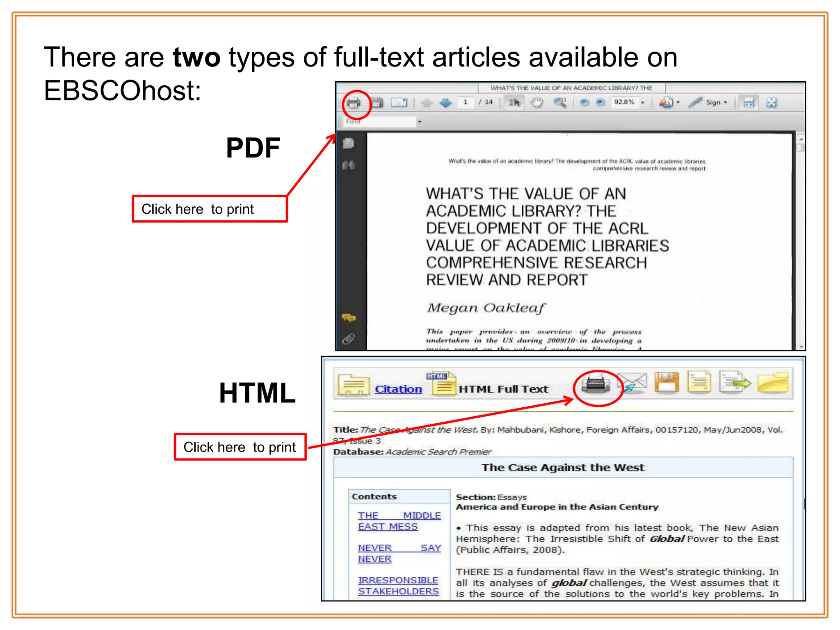Image resolution: width=840 pixels, height=630 pixels.
Task: Open the Comments panel icon in sidebar
Action: pos(349,317)
